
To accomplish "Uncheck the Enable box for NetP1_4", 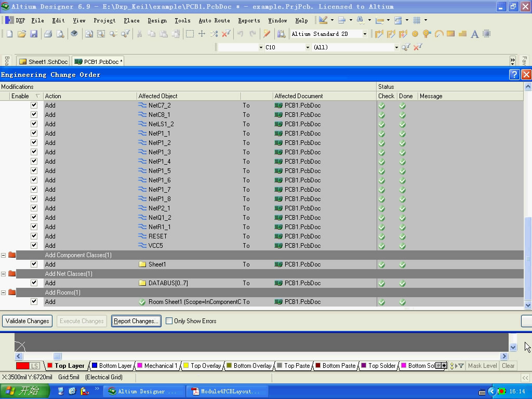I will (x=34, y=161).
